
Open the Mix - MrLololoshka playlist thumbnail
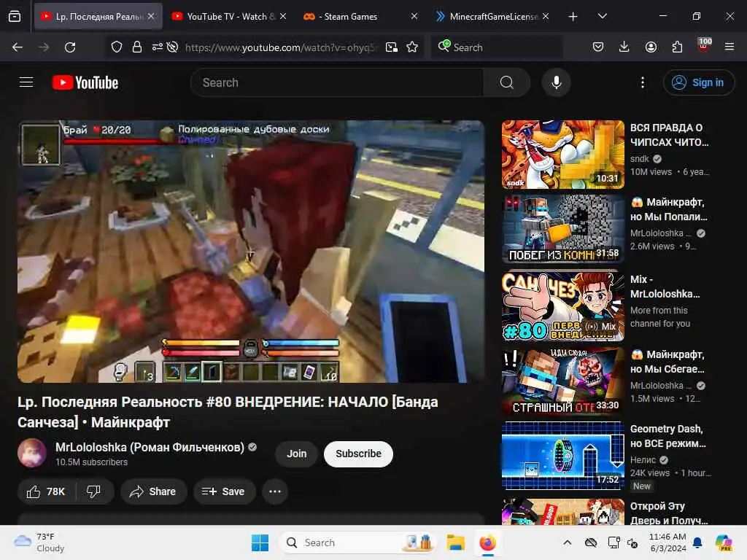click(x=562, y=306)
